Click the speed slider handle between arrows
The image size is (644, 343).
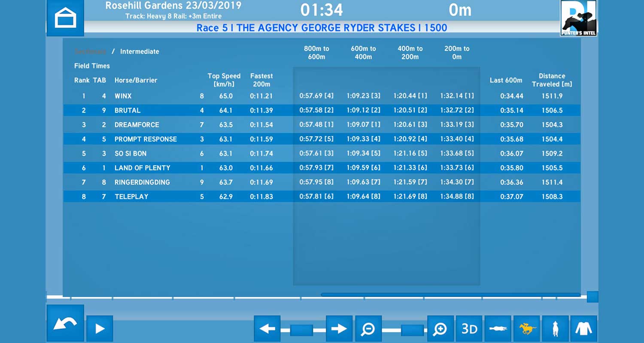coord(301,330)
